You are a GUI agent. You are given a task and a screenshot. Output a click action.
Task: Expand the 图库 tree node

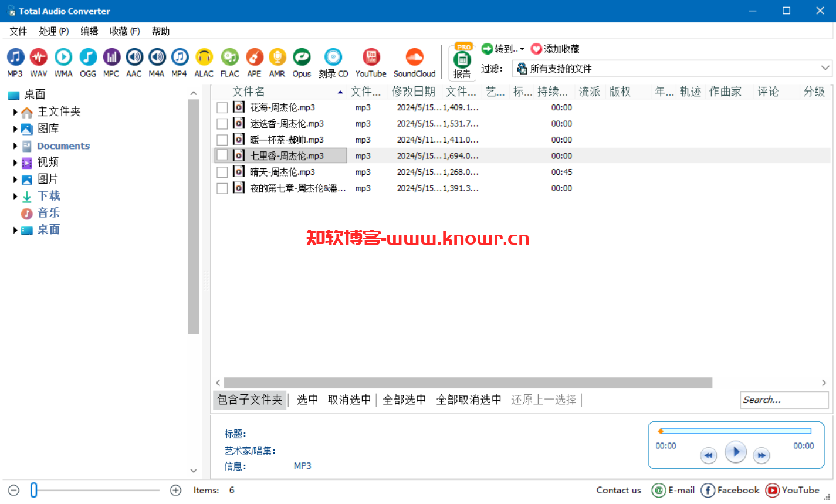tap(15, 128)
